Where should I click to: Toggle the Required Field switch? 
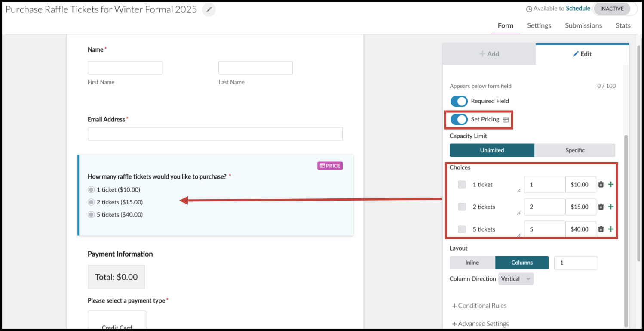coord(459,101)
